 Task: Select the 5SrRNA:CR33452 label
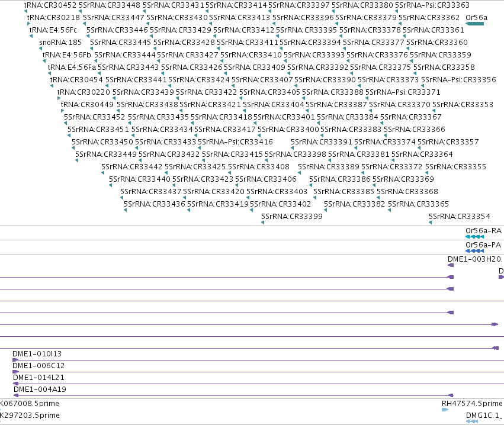tap(95, 117)
